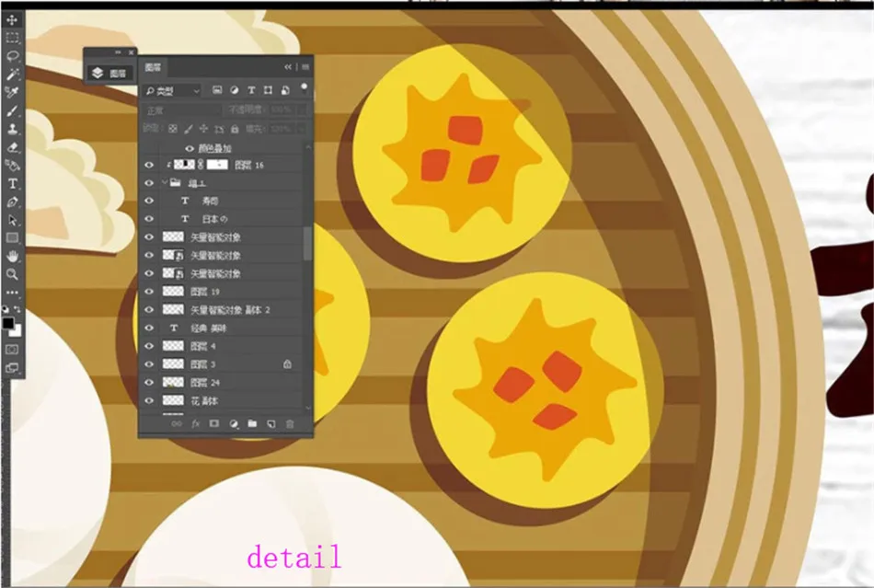Reset default foreground and background colors
This screenshot has width=874, height=588.
click(6, 309)
